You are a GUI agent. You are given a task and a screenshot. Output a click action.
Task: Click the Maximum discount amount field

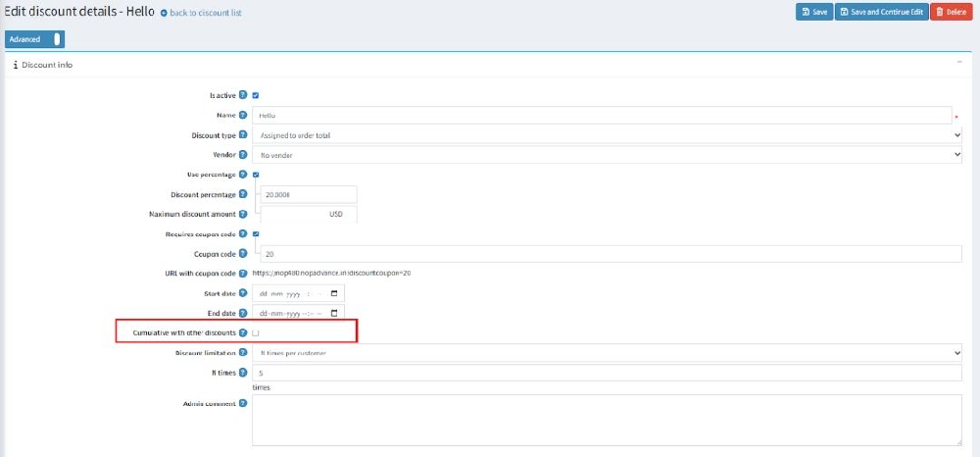(x=310, y=214)
